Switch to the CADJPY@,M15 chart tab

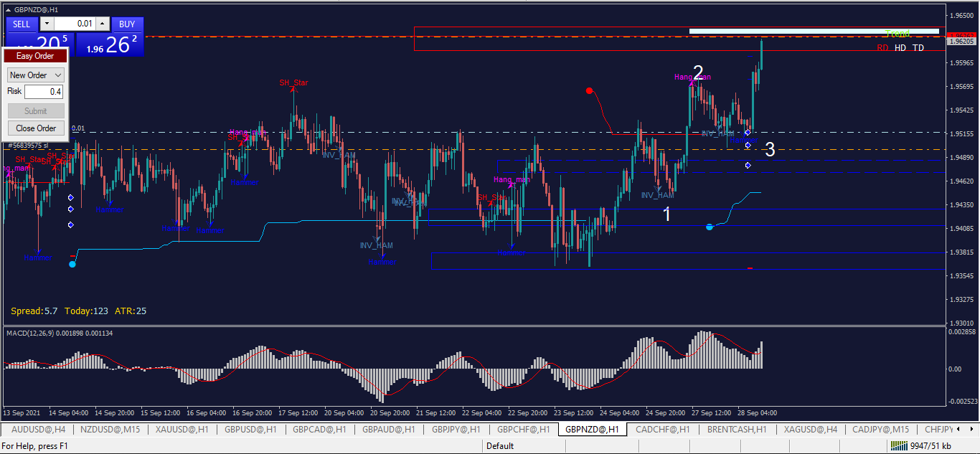(880, 429)
